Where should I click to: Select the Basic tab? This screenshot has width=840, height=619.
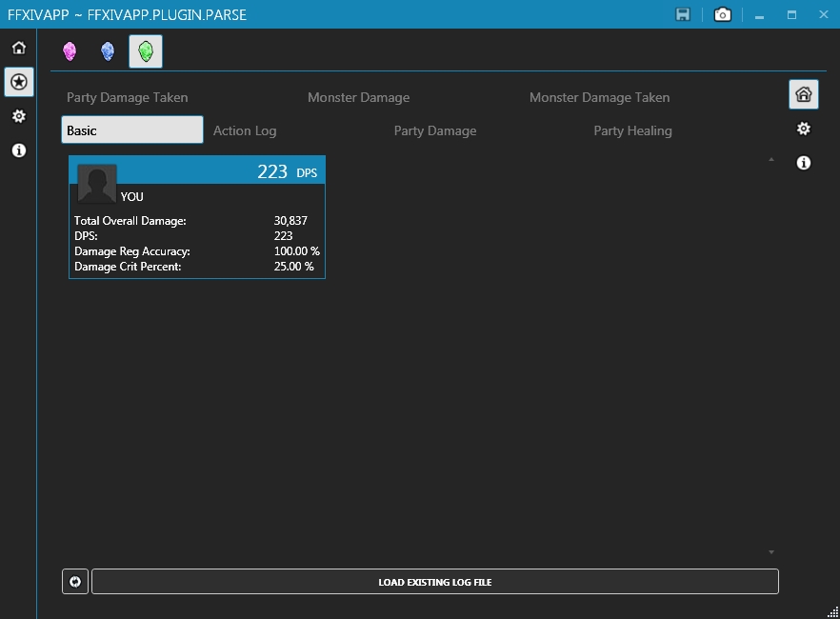click(x=132, y=130)
